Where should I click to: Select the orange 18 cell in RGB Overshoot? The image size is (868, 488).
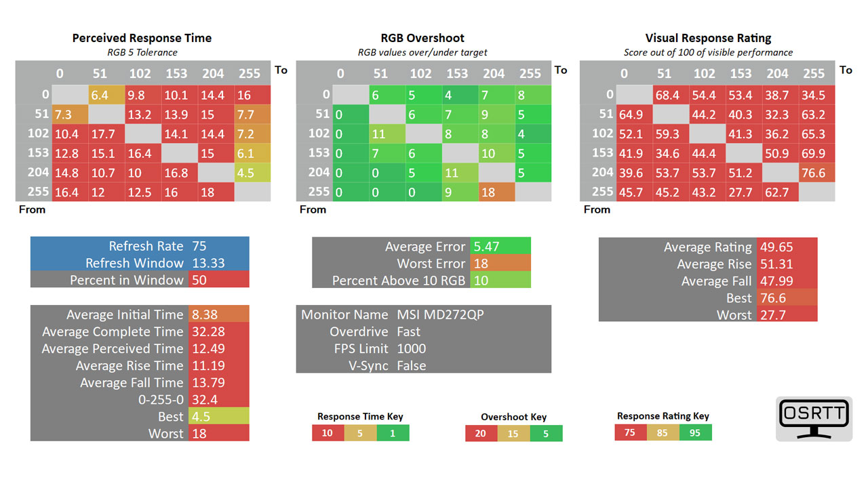click(x=497, y=192)
